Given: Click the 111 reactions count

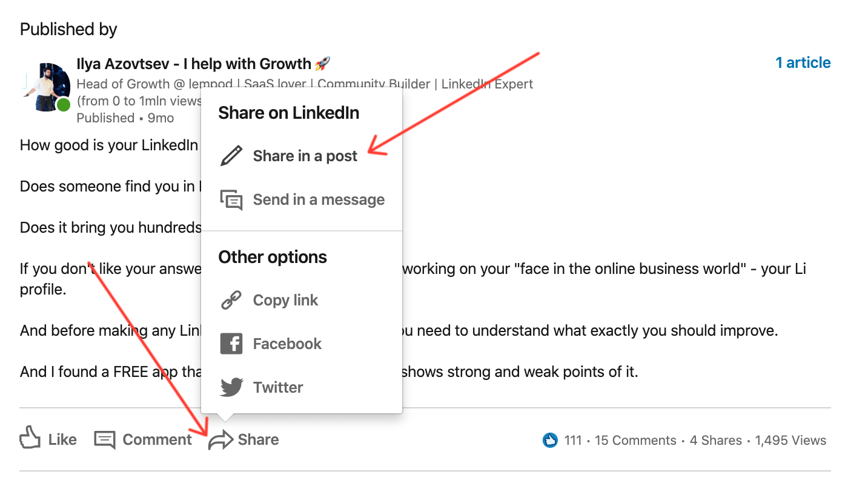Looking at the screenshot, I should tap(572, 440).
